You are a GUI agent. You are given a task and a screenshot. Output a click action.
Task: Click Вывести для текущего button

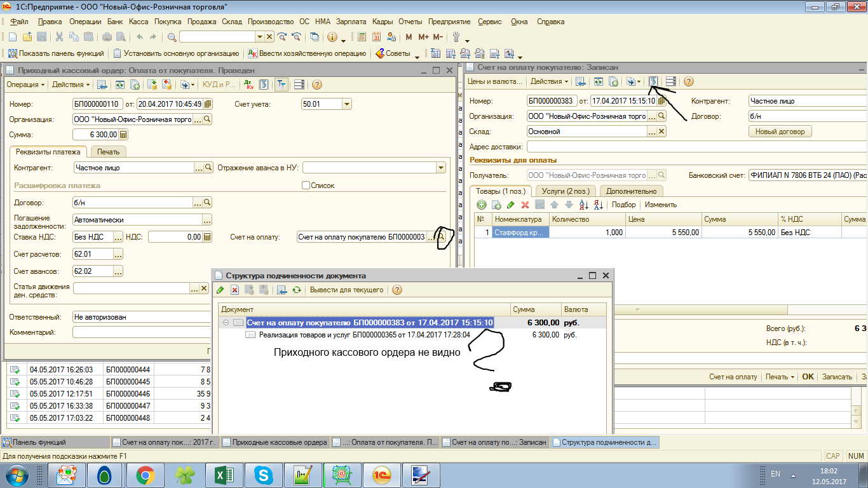tap(346, 290)
